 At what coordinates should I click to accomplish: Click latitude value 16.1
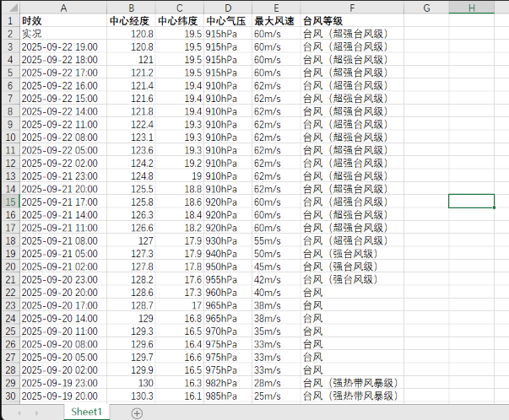click(180, 396)
